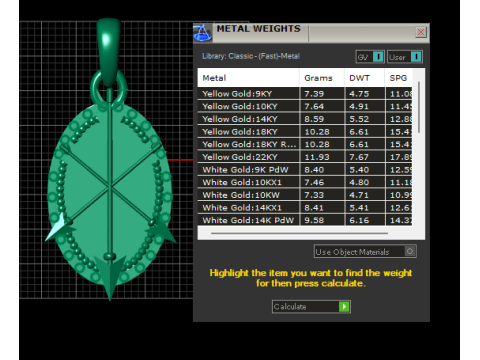This screenshot has width=480, height=360.
Task: Close the Metal Weights panel
Action: coord(421,32)
